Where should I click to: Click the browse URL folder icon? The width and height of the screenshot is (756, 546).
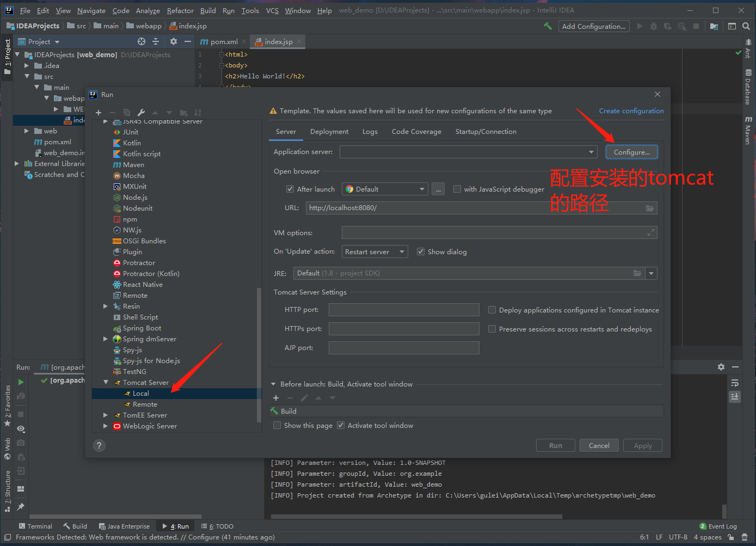(650, 208)
